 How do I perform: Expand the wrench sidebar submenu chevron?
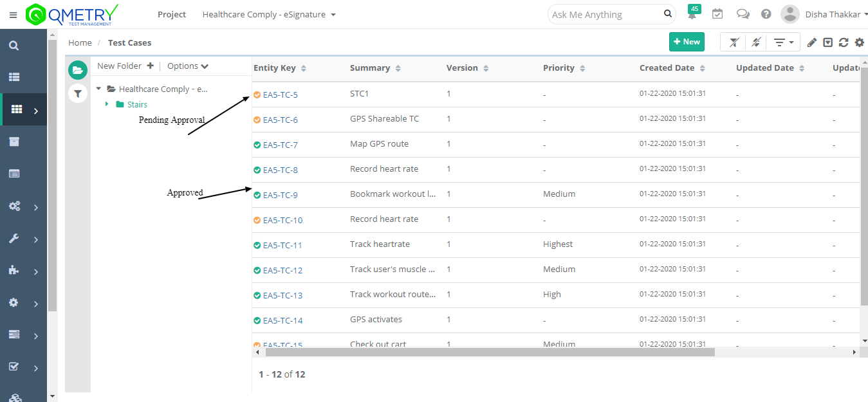[x=36, y=240]
